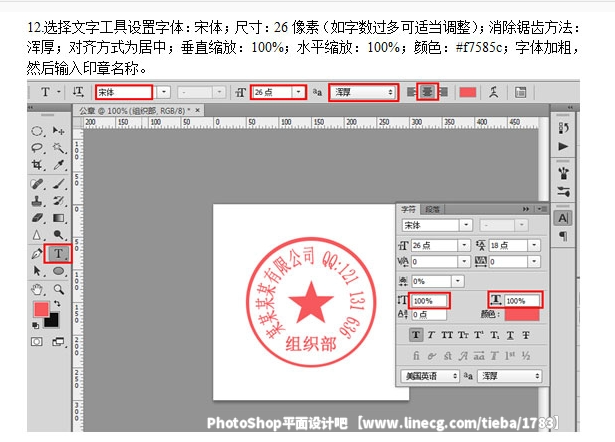Select the Lasso tool

(37, 148)
